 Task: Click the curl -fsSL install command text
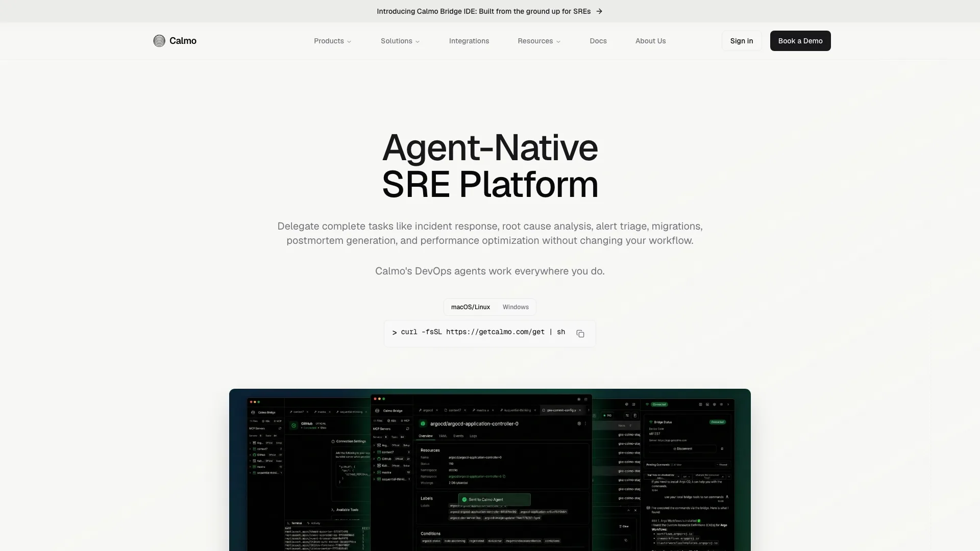click(x=483, y=332)
